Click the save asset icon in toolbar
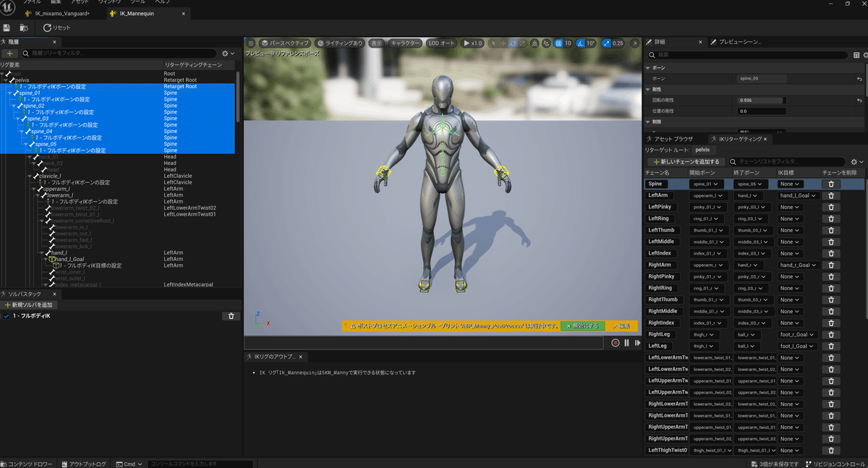868x468 pixels. [7, 27]
